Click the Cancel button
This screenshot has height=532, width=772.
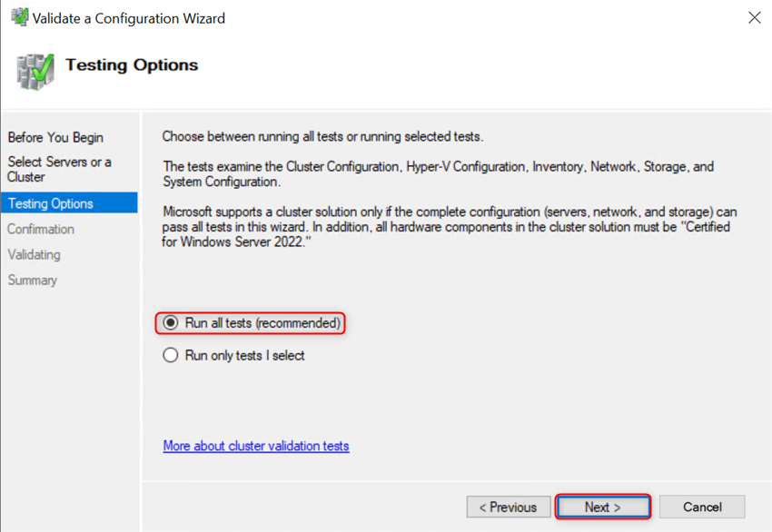click(x=702, y=507)
